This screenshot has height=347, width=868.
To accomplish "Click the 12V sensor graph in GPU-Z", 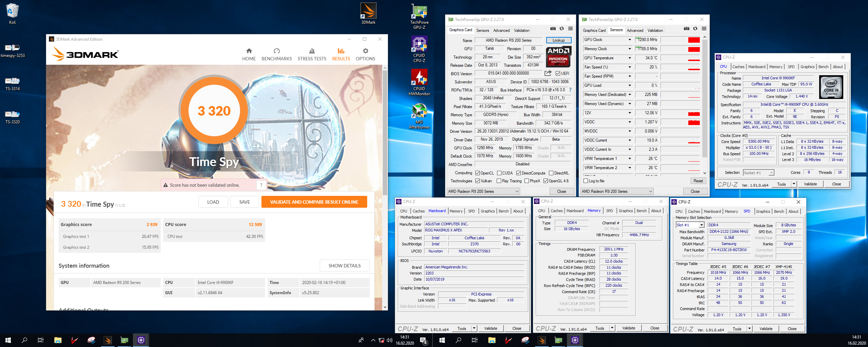I will coord(680,113).
